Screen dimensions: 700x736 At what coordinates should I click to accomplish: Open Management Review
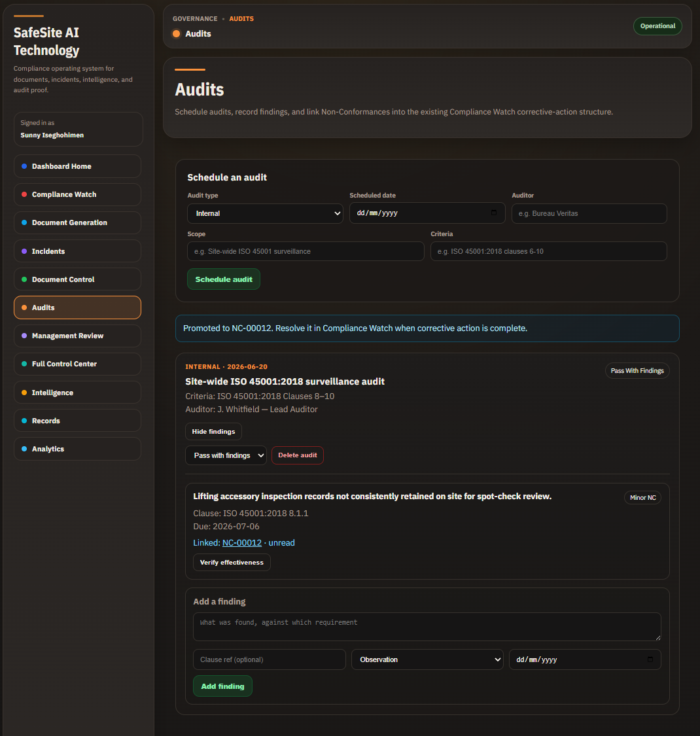[x=77, y=336]
